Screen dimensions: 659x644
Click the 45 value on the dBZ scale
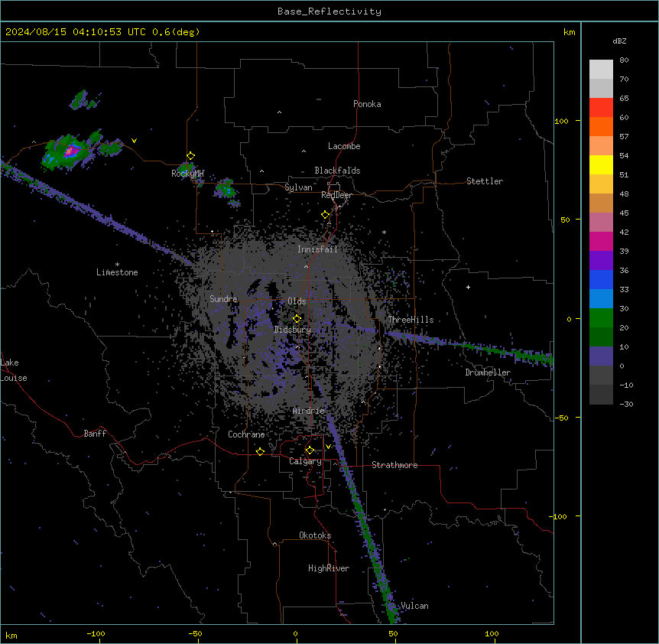624,213
